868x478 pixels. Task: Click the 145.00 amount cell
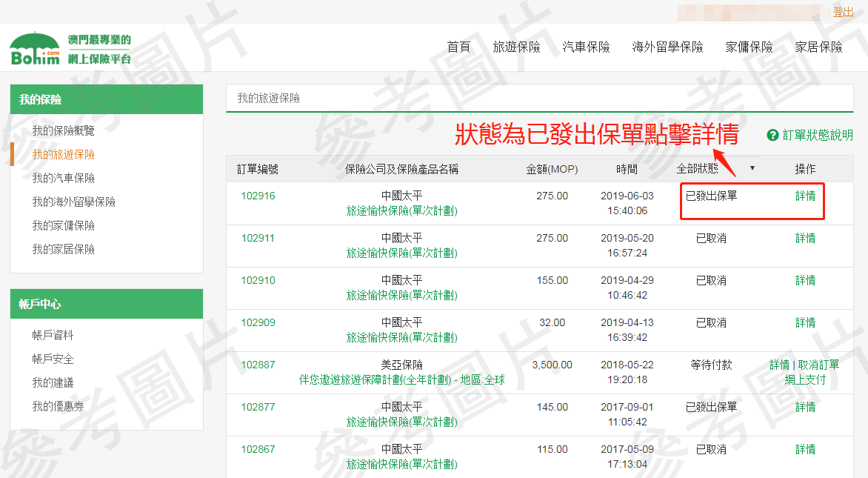552,407
